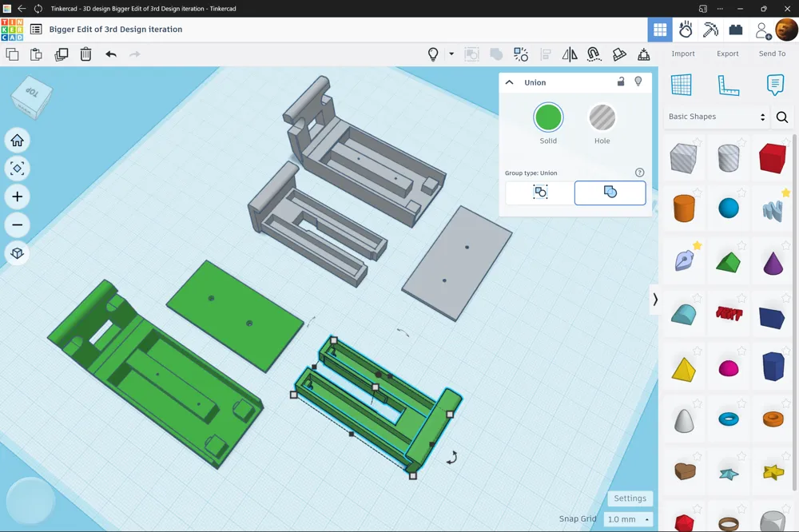Invite people with add-user icon
This screenshot has height=532, width=799.
coord(763,30)
